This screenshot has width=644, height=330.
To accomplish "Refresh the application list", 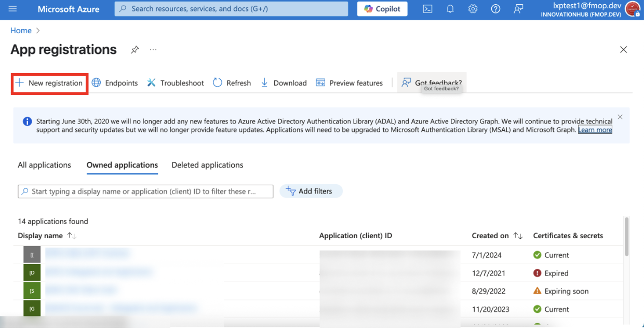I will click(x=232, y=83).
